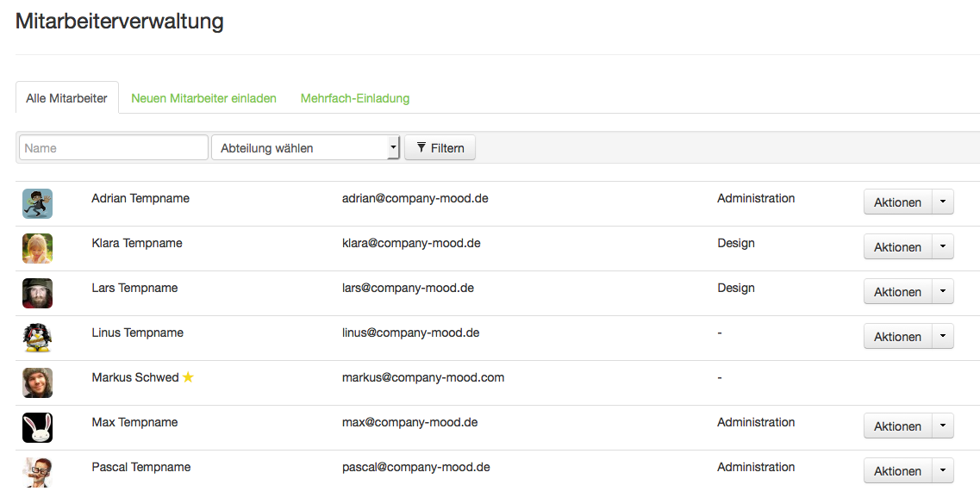This screenshot has width=980, height=491.
Task: Expand the Aktionen dropdown arrow for Klara
Action: pyautogui.click(x=942, y=247)
